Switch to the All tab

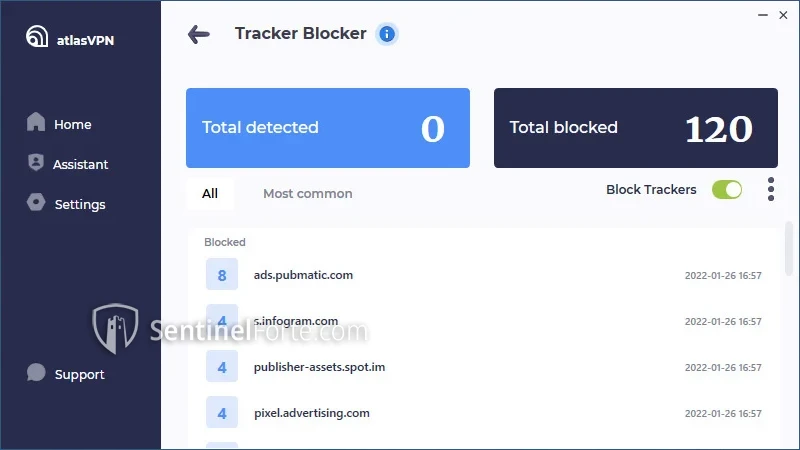pyautogui.click(x=210, y=194)
